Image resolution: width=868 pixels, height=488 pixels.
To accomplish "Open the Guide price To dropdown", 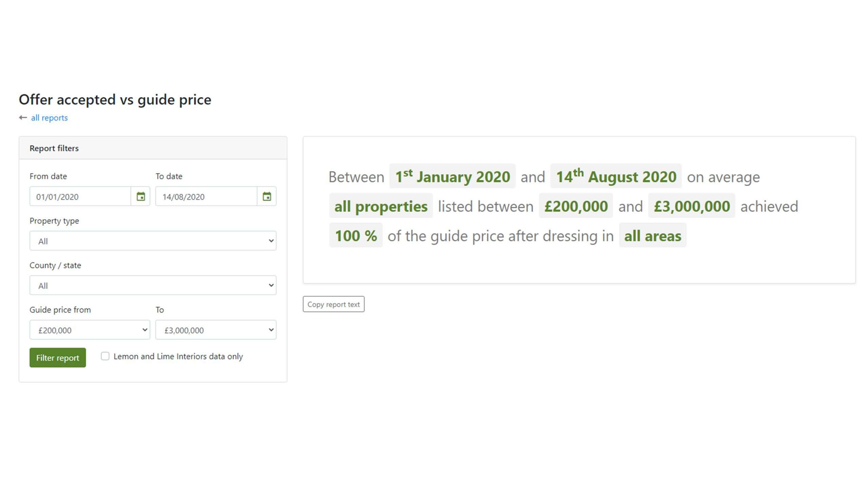I will [x=216, y=330].
